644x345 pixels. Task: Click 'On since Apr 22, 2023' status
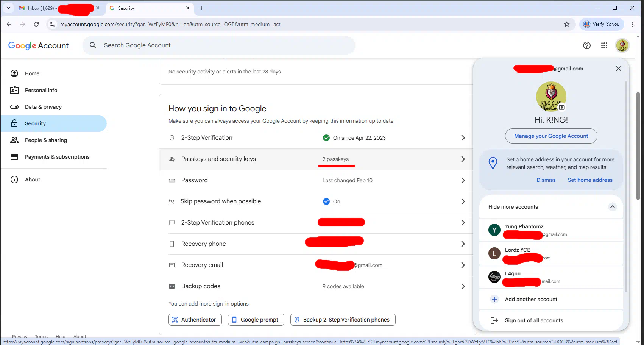pyautogui.click(x=359, y=138)
